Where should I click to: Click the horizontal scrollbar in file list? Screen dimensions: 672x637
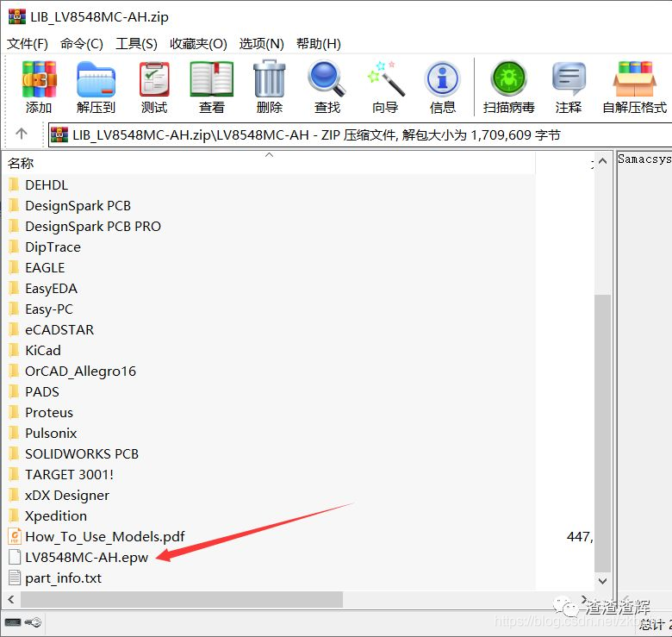181,599
